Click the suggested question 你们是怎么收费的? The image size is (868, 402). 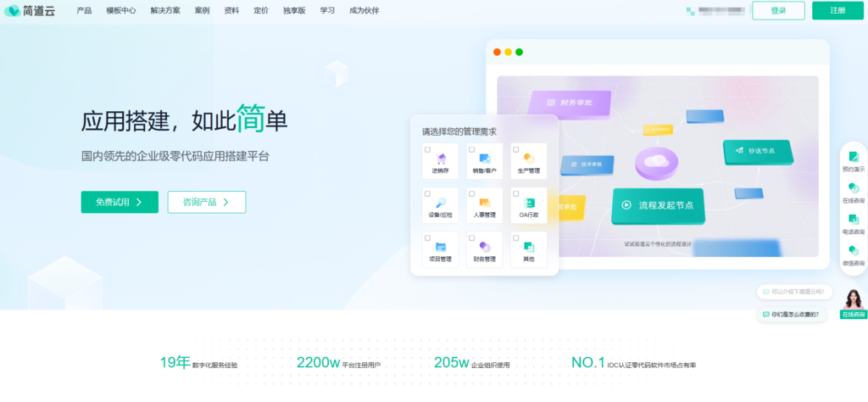click(x=792, y=314)
